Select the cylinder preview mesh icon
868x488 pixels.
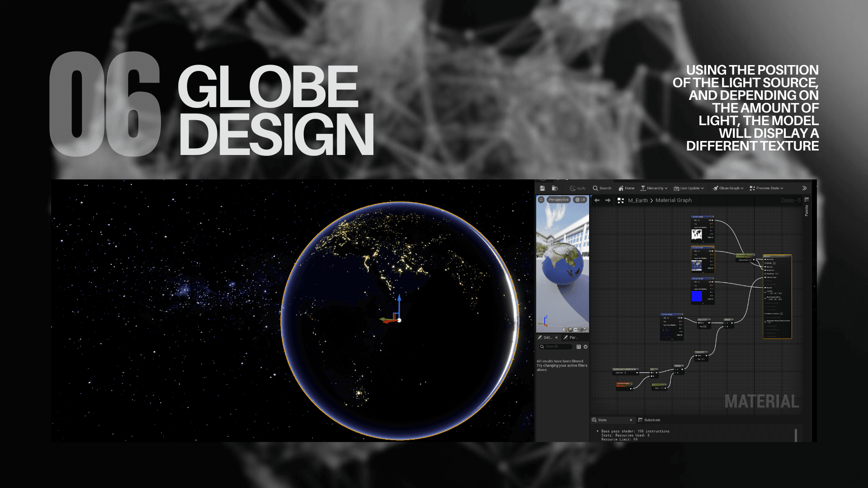point(565,329)
